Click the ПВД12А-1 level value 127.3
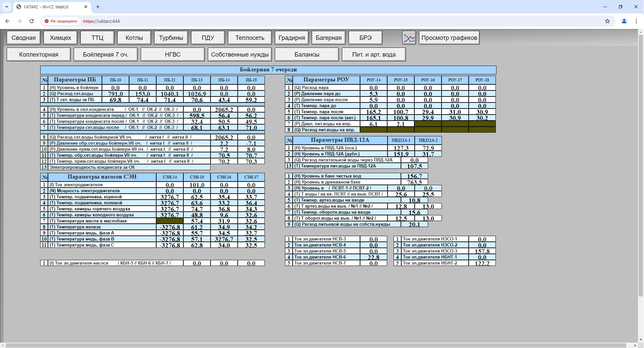 coord(401,148)
